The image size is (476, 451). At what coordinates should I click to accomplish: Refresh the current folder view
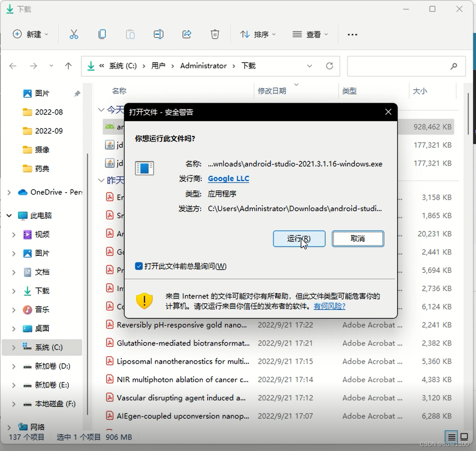point(329,66)
